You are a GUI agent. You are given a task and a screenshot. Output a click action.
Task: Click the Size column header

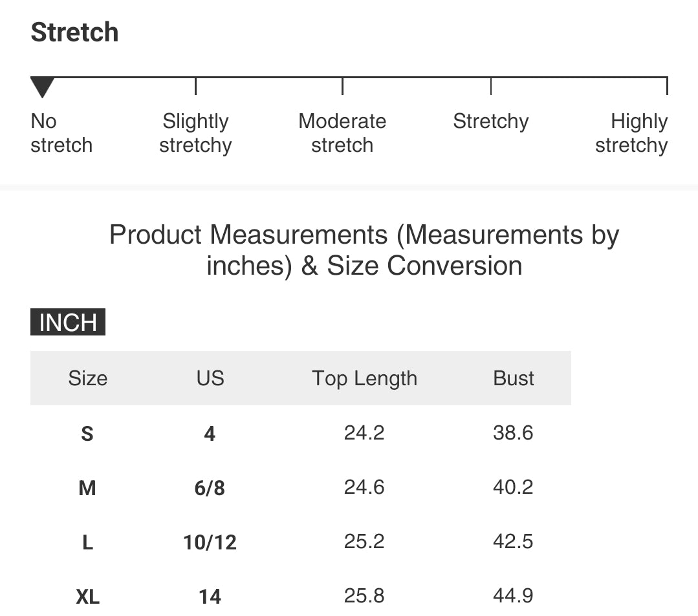(87, 378)
